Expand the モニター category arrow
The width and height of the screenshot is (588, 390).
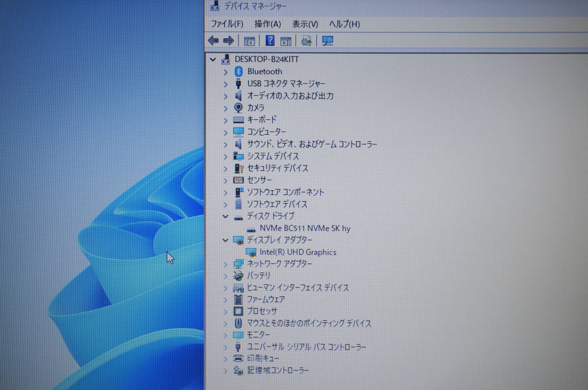225,335
